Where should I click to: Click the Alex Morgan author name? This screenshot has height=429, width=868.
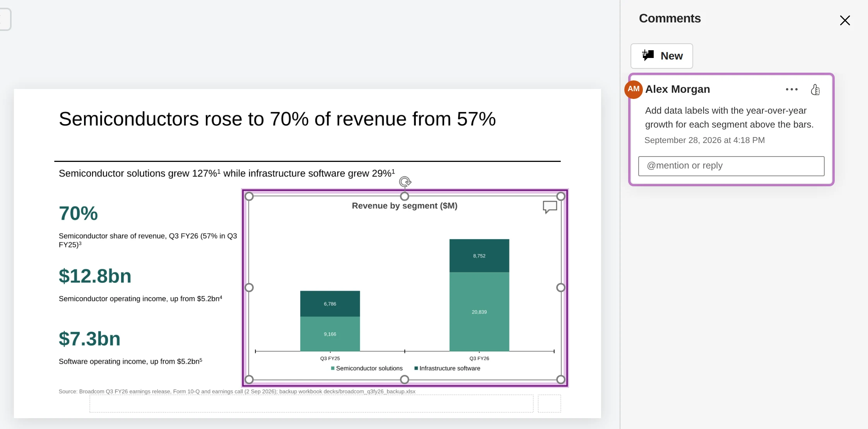coord(677,89)
